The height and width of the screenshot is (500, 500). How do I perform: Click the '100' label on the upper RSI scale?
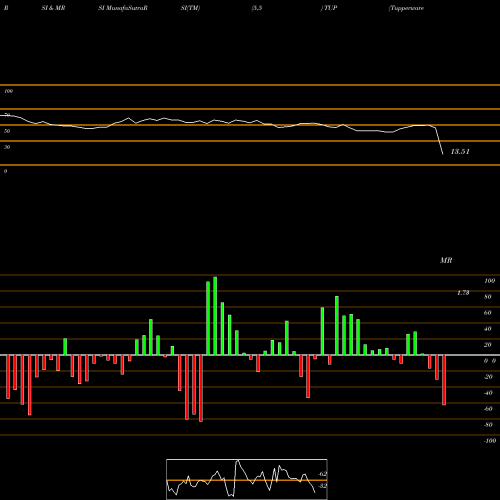pyautogui.click(x=8, y=91)
